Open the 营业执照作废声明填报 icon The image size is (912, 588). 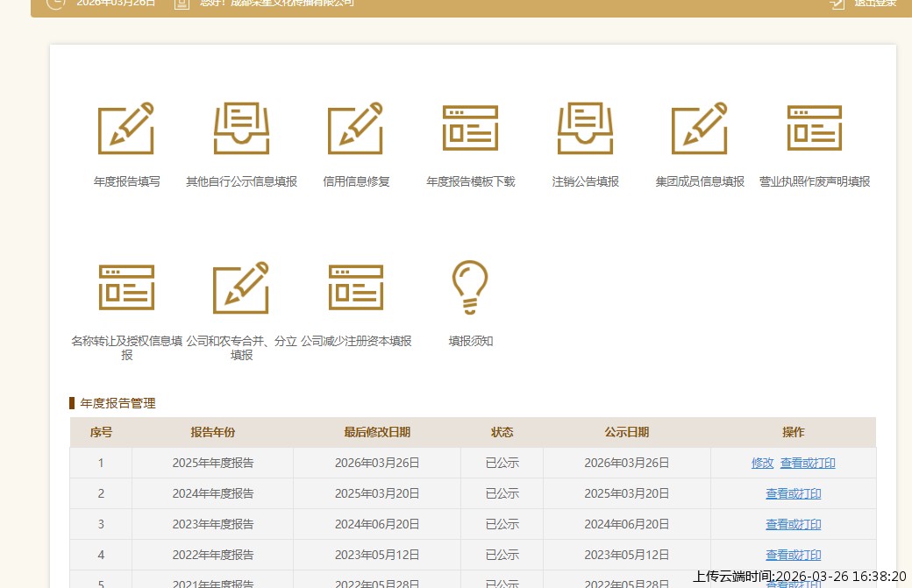coord(814,129)
